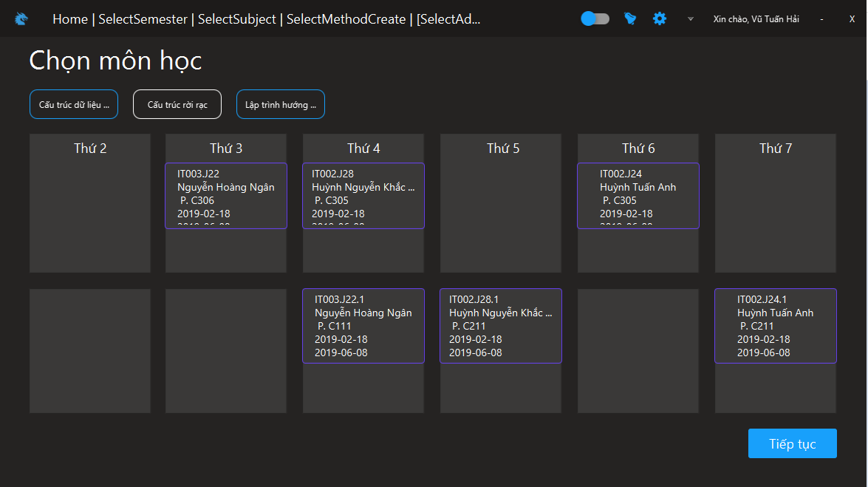868x487 pixels.
Task: Click the Thứ 7 column header
Action: (x=776, y=148)
